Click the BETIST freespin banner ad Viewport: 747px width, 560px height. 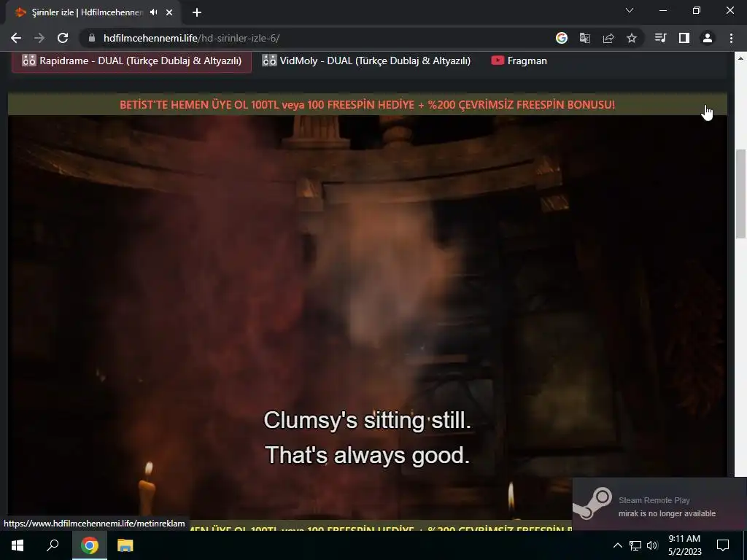tap(368, 104)
